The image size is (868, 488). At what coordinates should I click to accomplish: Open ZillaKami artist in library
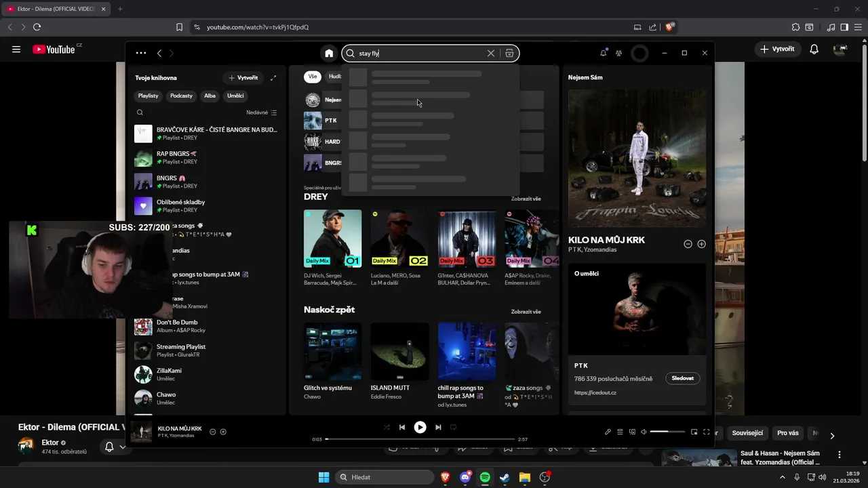pos(206,374)
